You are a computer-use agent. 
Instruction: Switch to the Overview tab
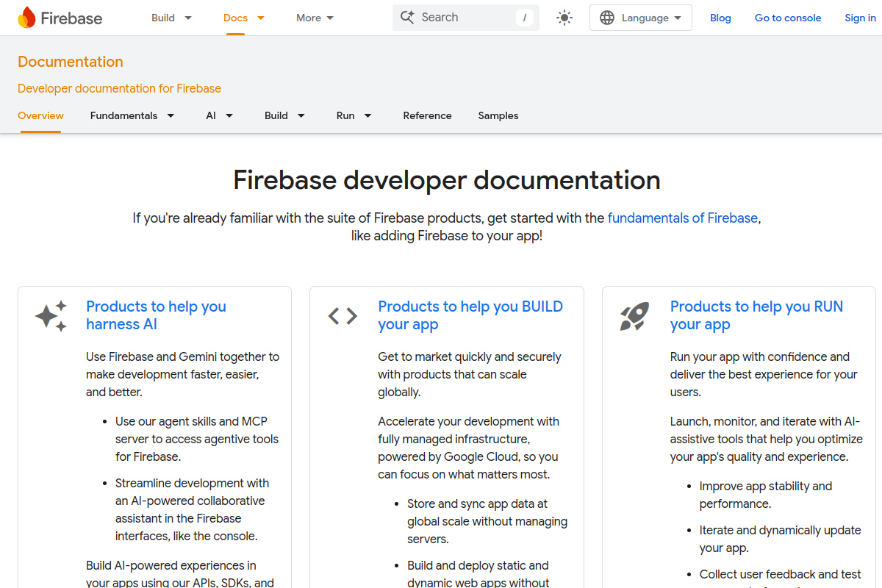pos(40,115)
